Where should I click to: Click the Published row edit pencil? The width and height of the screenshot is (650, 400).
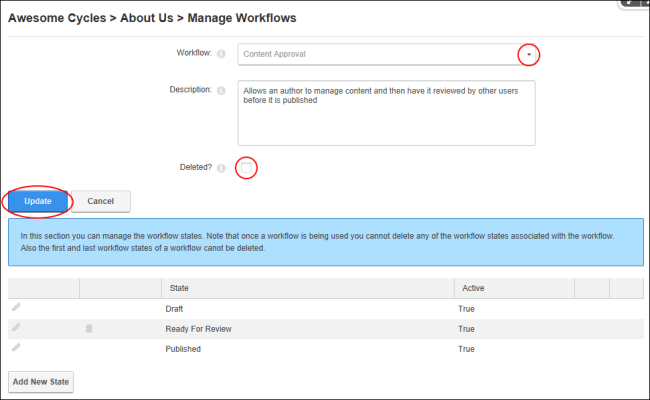point(16,347)
